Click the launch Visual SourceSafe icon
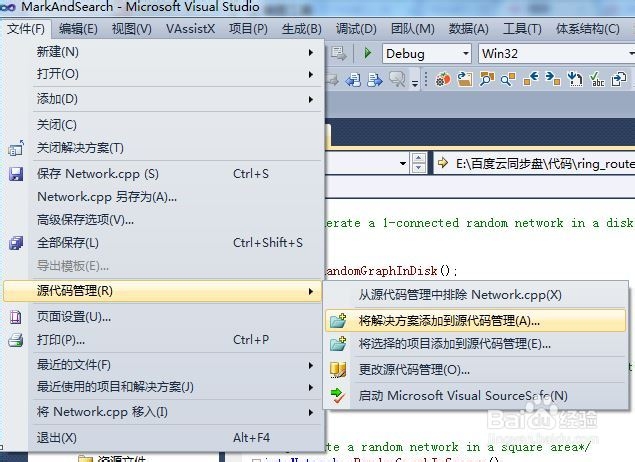The width and height of the screenshot is (635, 462). pyautogui.click(x=338, y=396)
